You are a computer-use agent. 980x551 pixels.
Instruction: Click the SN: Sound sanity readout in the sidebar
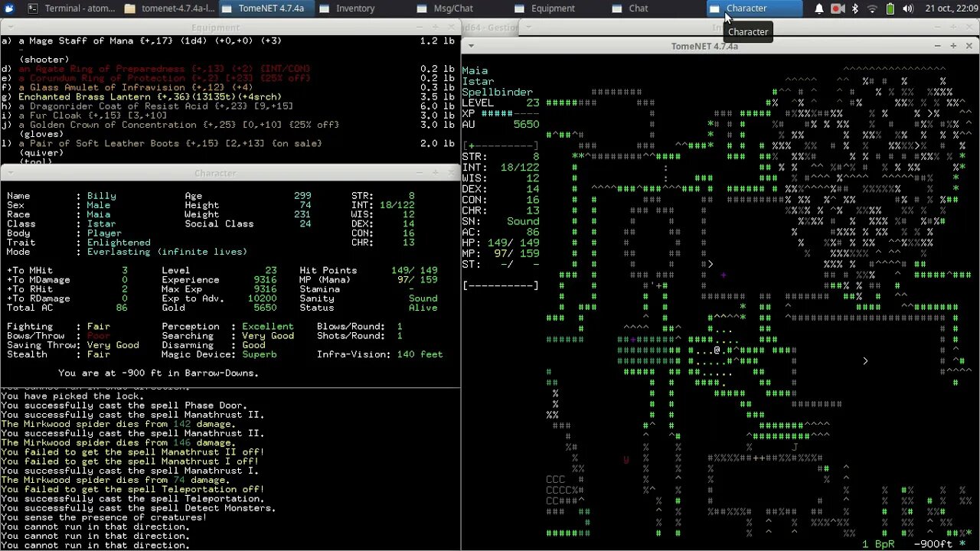point(501,221)
